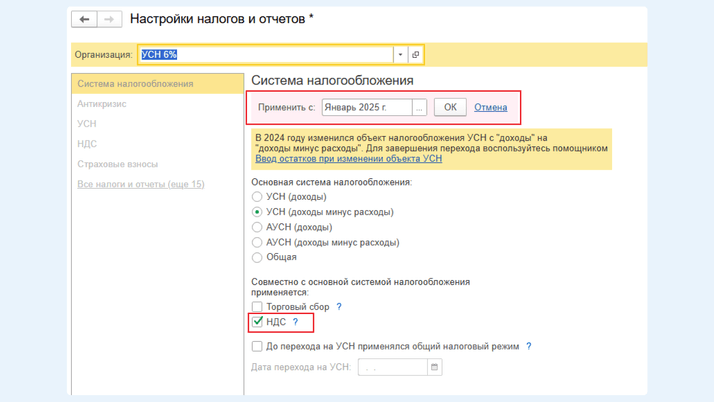Switch to the Антикризис section
The width and height of the screenshot is (714, 402).
point(102,104)
